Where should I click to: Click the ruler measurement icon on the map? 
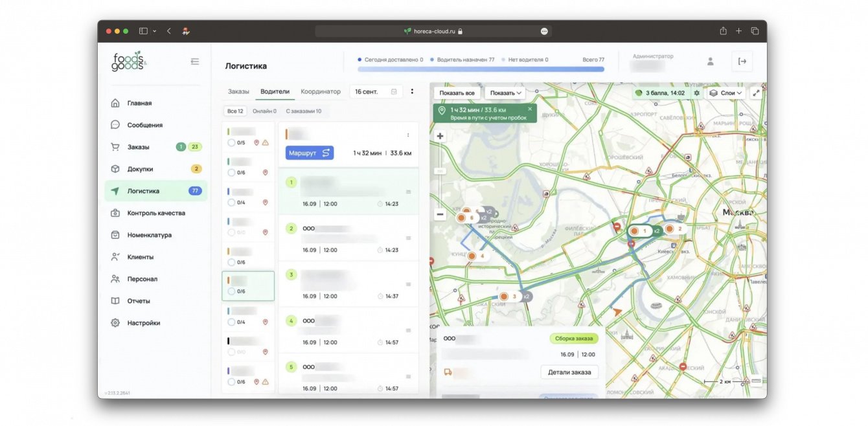tap(755, 381)
